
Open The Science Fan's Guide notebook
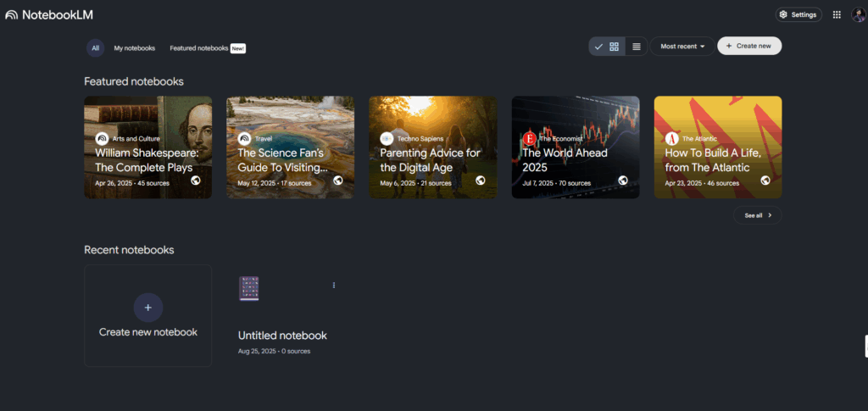290,147
